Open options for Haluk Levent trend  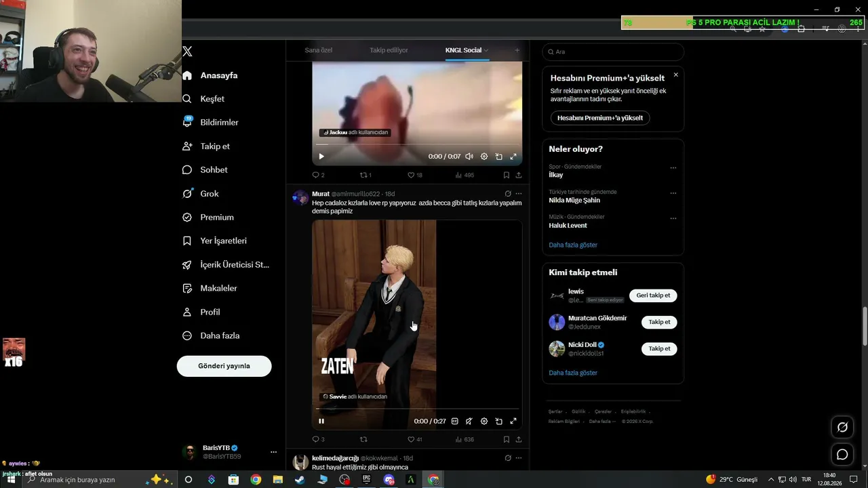pos(673,218)
